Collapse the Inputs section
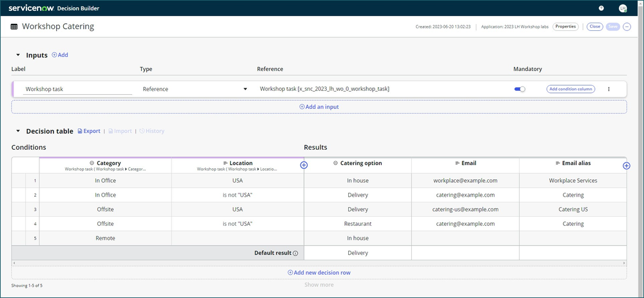The width and height of the screenshot is (644, 298). pyautogui.click(x=17, y=55)
